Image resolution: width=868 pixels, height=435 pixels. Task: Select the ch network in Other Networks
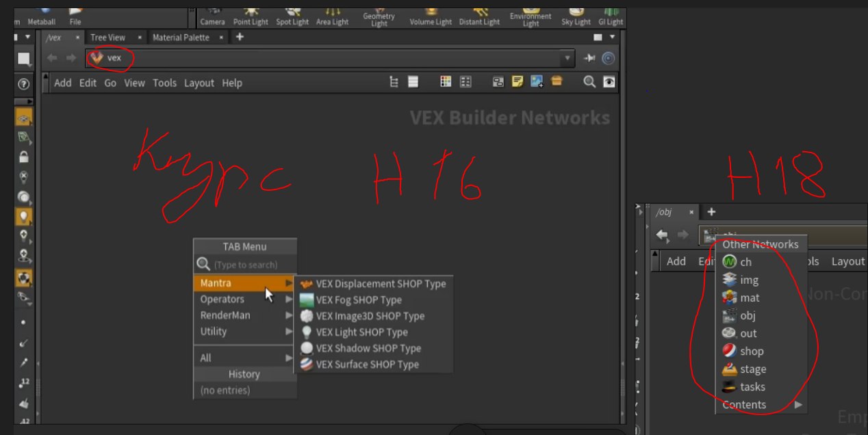pos(761,262)
